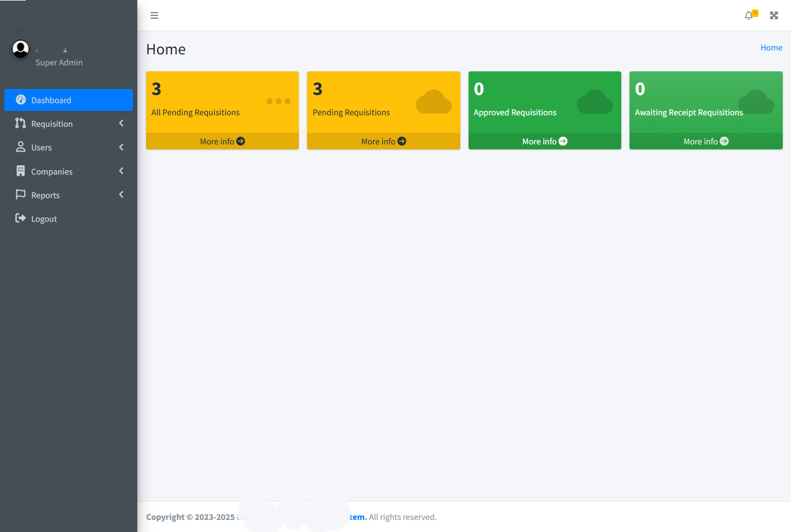Open More info for Approved Requisitions
The height and width of the screenshot is (532, 791).
[x=544, y=141]
